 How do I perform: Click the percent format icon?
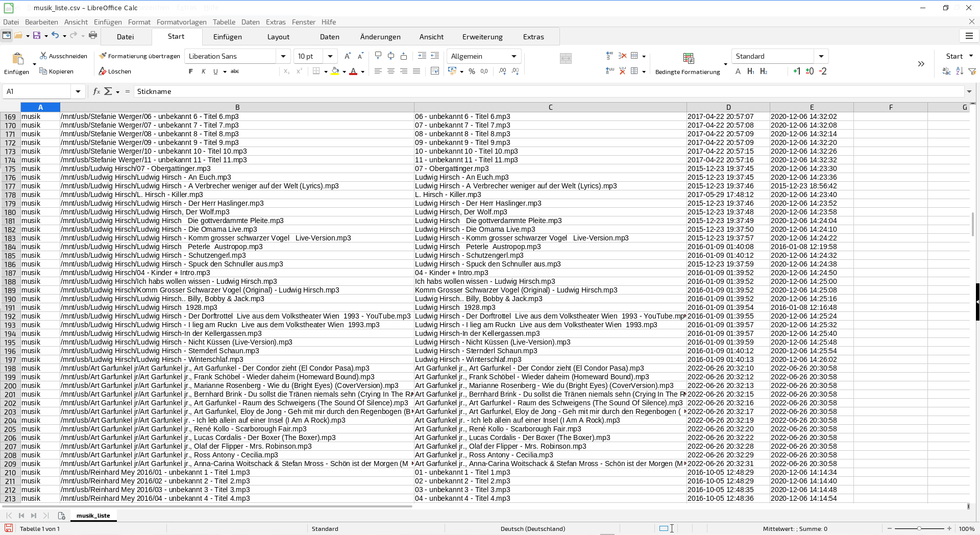point(472,71)
